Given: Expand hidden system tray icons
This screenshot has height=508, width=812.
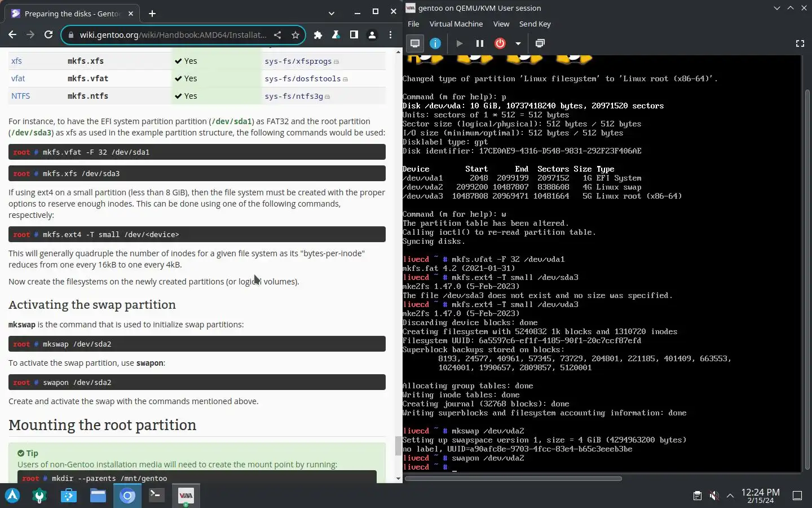Looking at the screenshot, I should coord(730,496).
